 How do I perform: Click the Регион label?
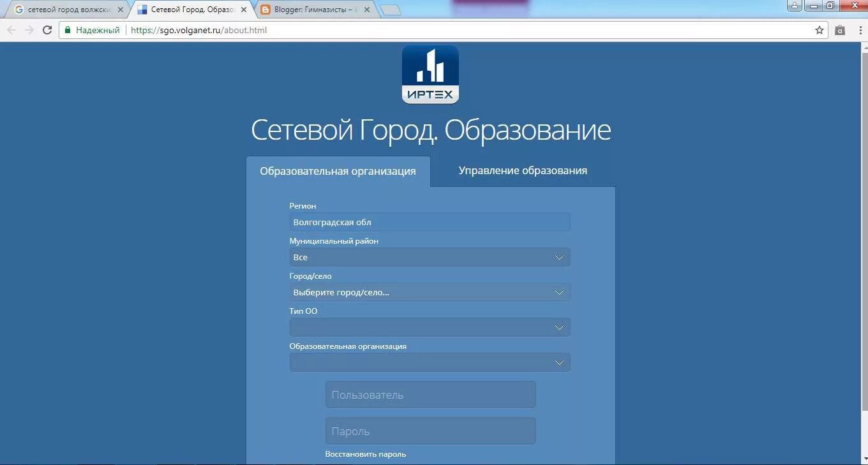tap(303, 206)
